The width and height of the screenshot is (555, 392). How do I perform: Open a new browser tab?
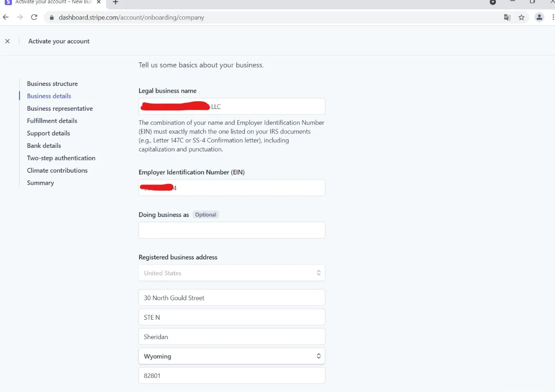pyautogui.click(x=115, y=2)
